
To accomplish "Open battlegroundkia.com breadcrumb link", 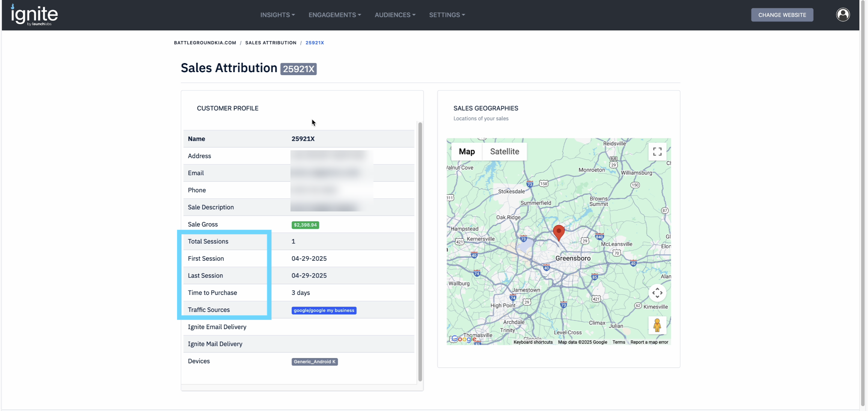I will pos(205,43).
